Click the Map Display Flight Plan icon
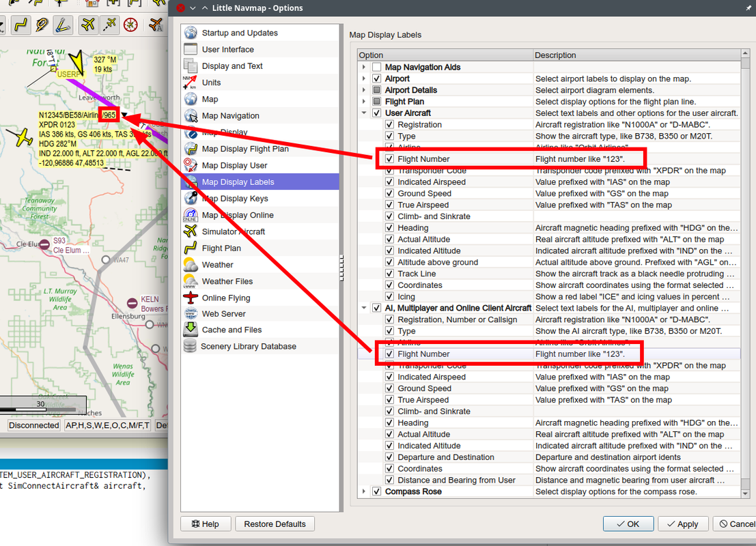 click(191, 148)
